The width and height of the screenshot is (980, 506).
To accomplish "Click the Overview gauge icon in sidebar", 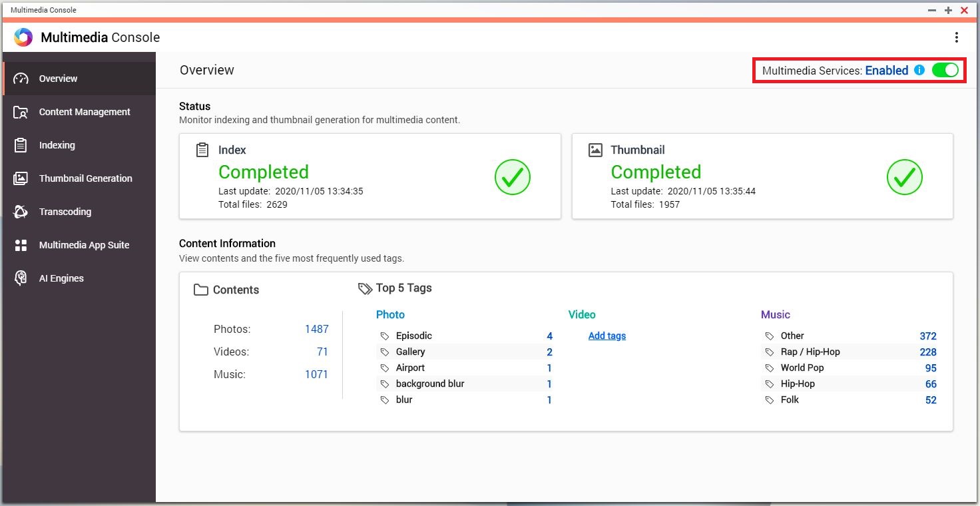I will 21,79.
